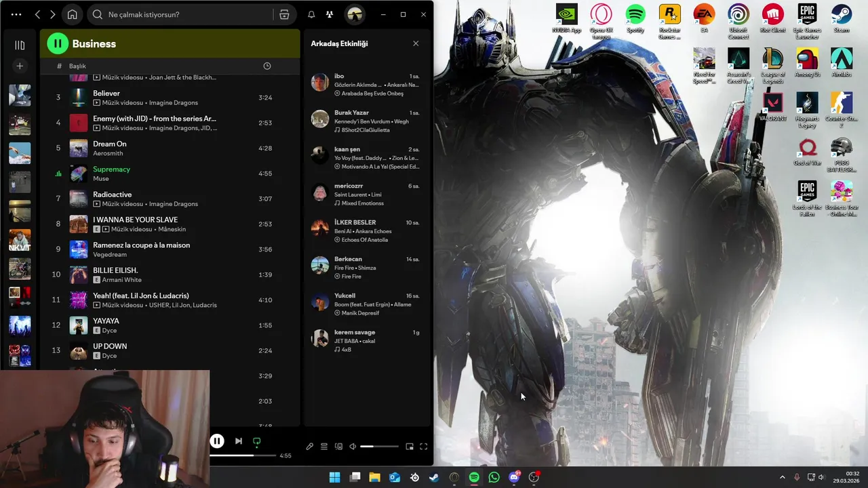Screen dimensions: 868x488
Task: Open WhatsApp from the taskbar
Action: click(494, 477)
